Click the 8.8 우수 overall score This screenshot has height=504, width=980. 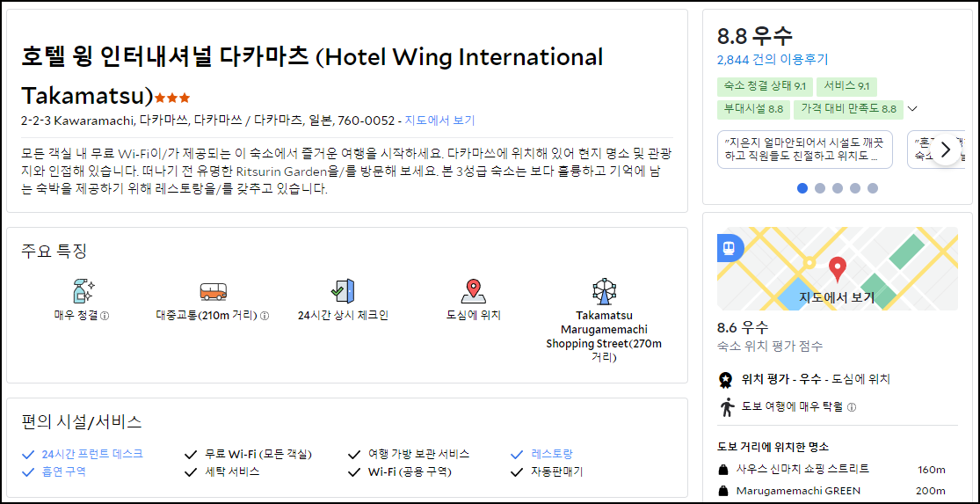point(754,36)
